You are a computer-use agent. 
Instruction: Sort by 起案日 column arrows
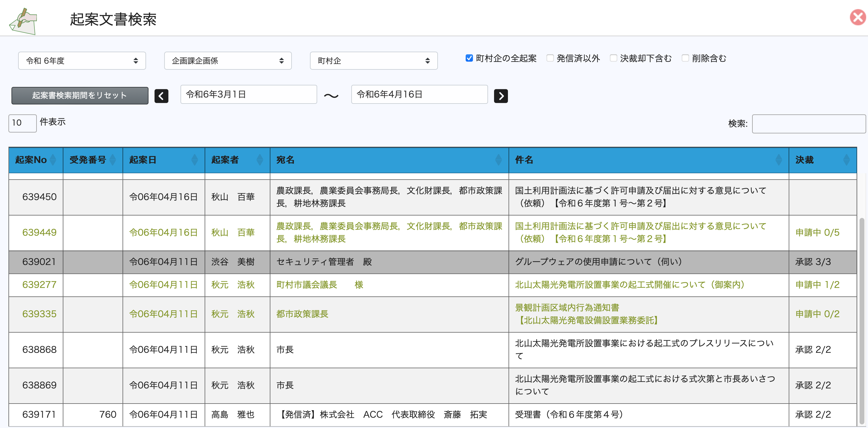point(194,160)
